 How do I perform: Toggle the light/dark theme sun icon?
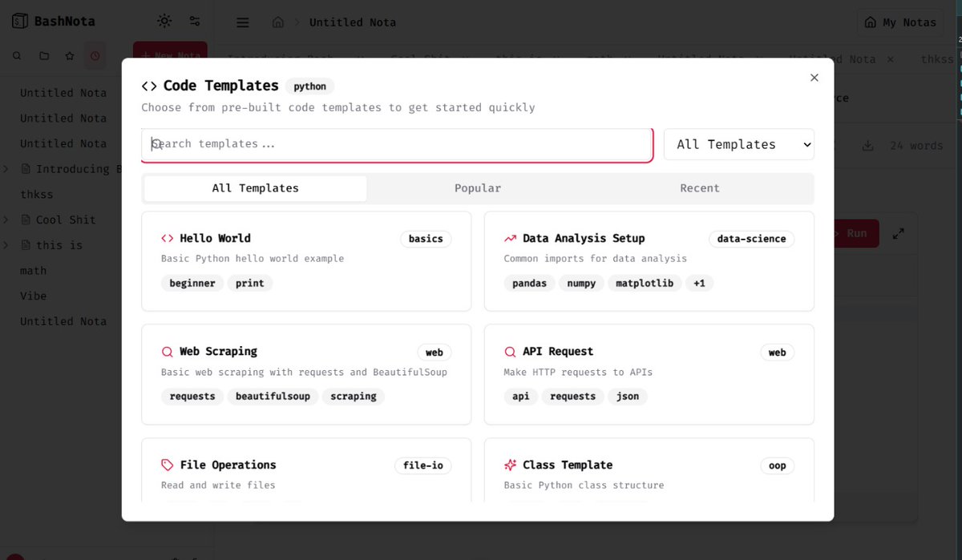[164, 21]
